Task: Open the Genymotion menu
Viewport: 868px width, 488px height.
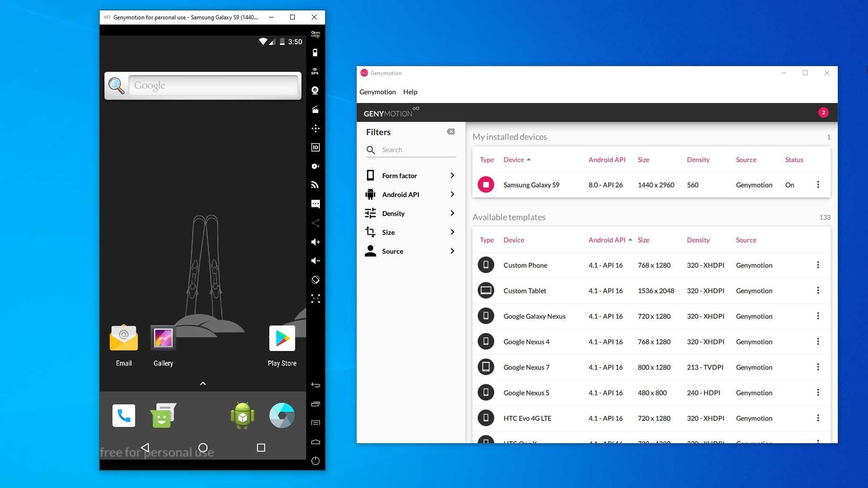Action: (x=378, y=92)
